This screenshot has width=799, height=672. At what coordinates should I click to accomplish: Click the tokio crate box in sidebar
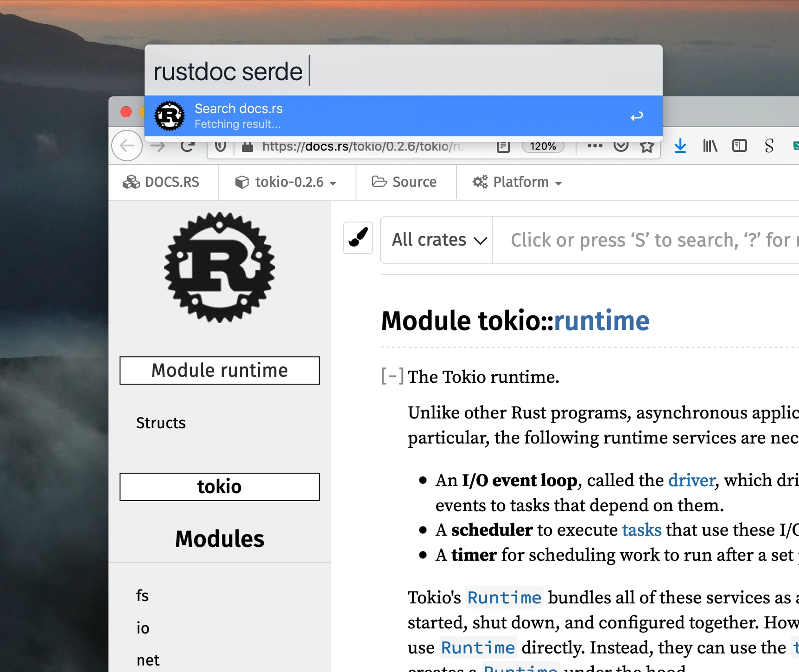219,487
